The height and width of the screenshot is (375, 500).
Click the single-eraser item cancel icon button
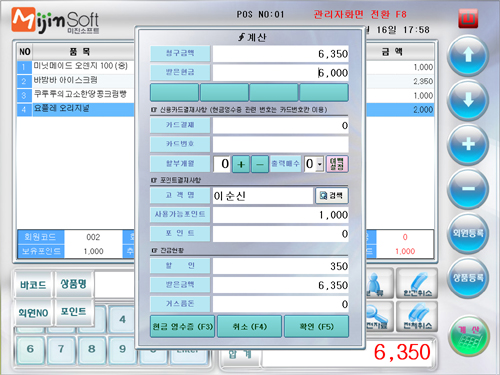tap(417, 284)
